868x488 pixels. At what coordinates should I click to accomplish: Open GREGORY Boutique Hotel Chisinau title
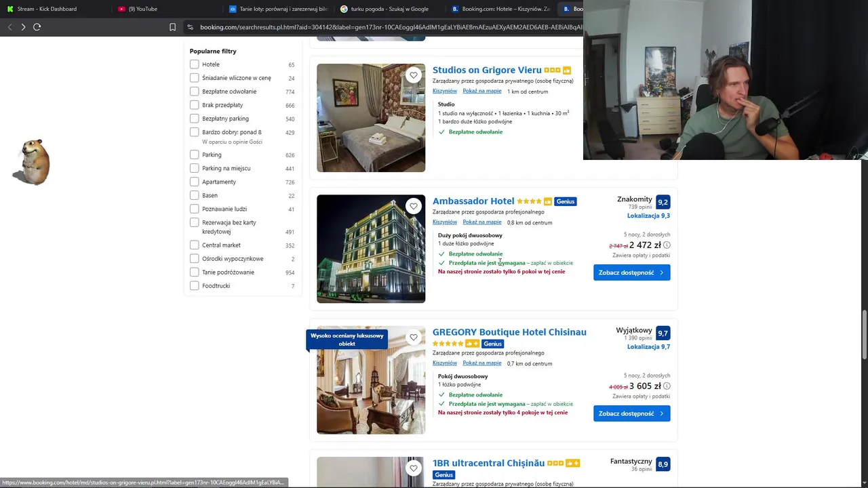(x=509, y=332)
